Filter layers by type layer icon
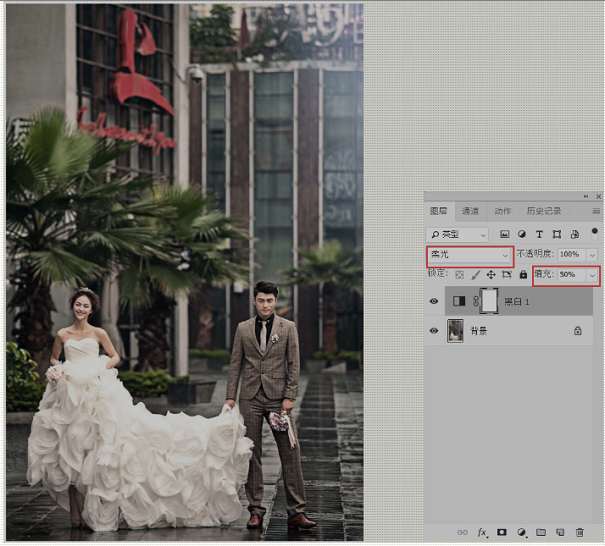 click(539, 234)
